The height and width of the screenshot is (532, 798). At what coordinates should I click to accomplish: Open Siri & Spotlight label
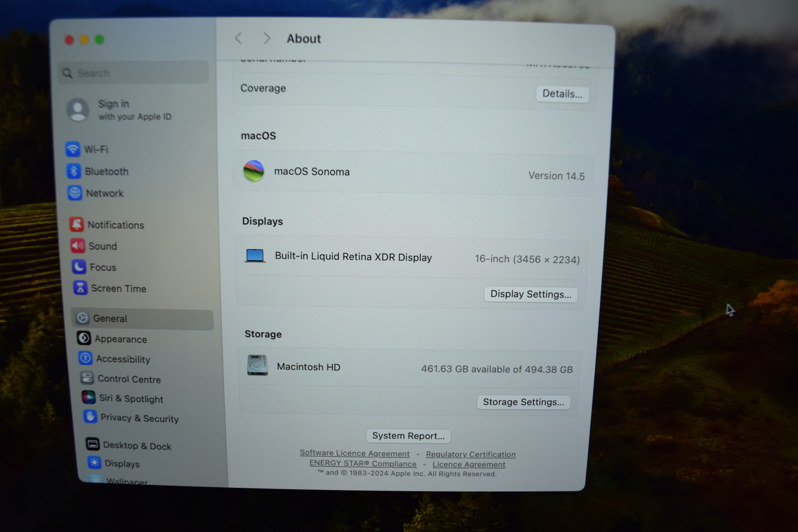tap(131, 399)
